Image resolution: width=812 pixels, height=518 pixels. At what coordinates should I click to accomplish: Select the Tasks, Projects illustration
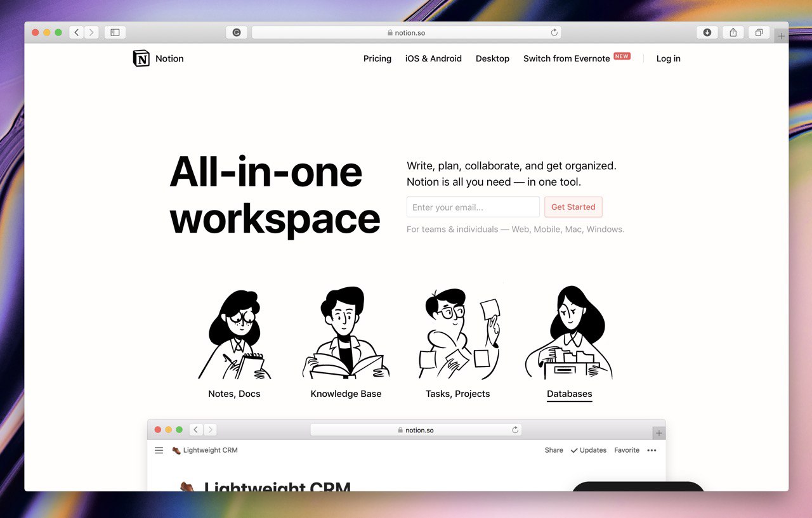459,334
